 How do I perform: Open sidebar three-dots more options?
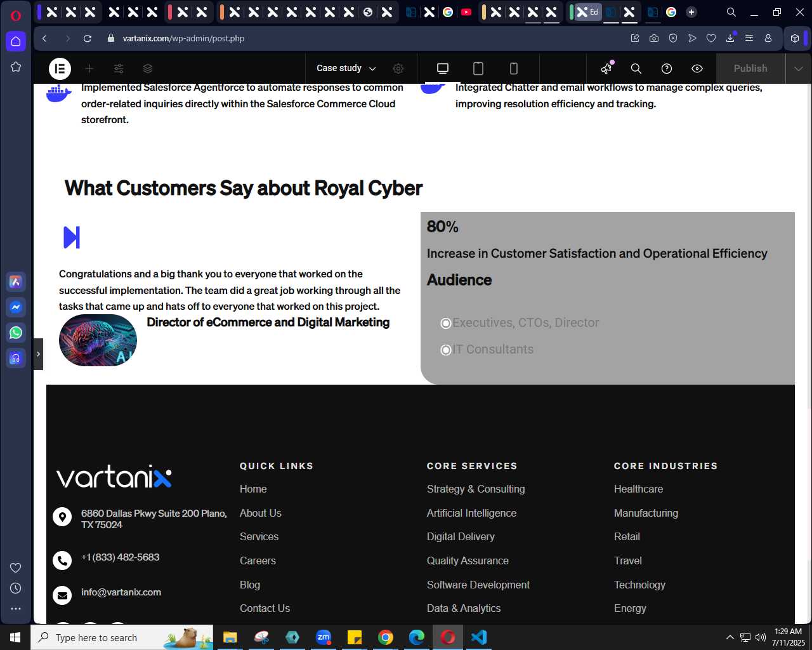pos(16,609)
